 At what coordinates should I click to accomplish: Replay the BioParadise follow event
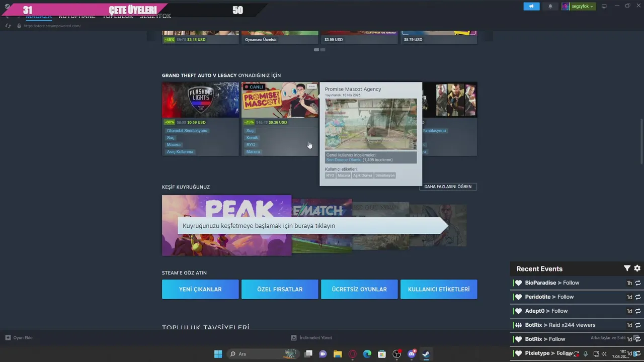(x=638, y=283)
